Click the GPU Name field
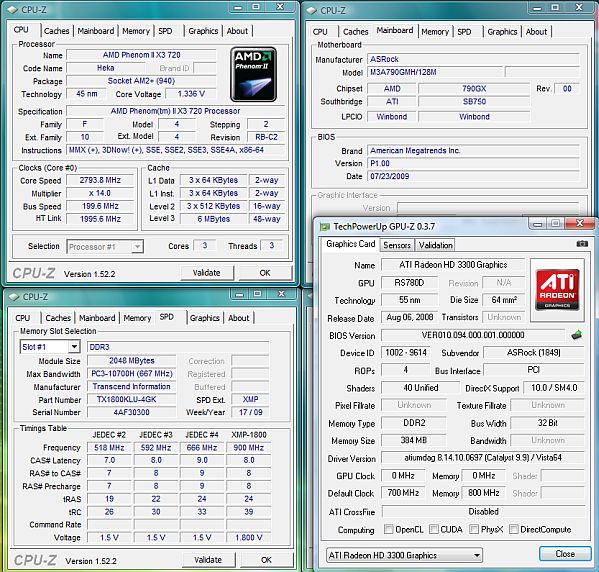 453,265
